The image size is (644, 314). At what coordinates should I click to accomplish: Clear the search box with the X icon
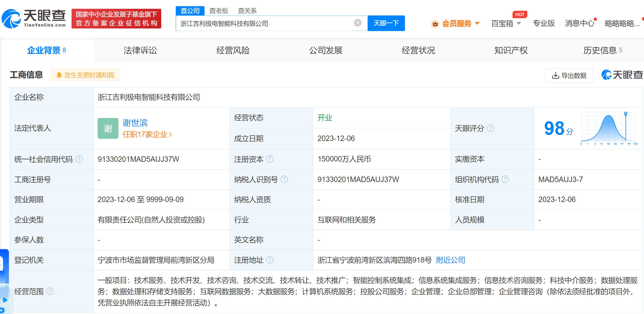pyautogui.click(x=358, y=23)
